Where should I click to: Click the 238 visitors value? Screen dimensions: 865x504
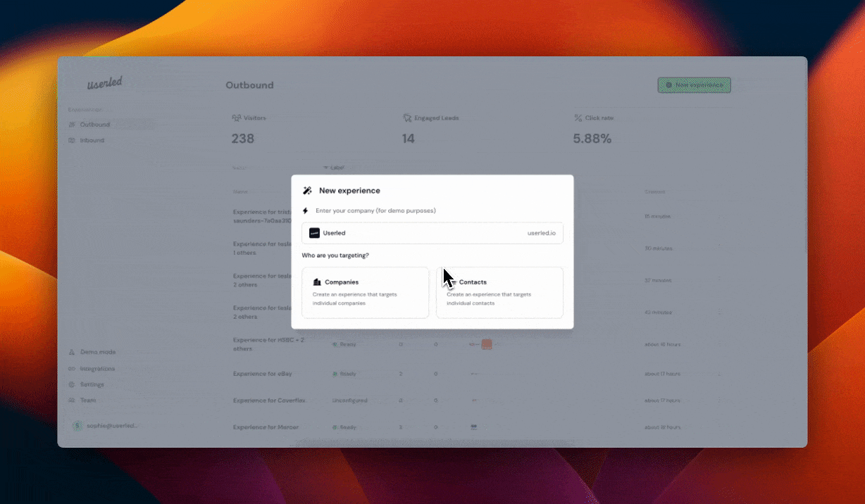[243, 139]
